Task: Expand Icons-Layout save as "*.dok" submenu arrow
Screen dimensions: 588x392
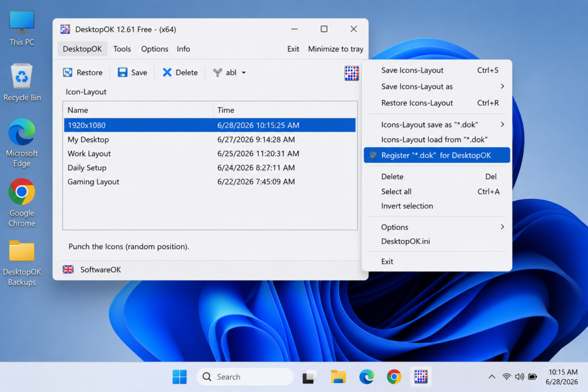Action: 502,124
